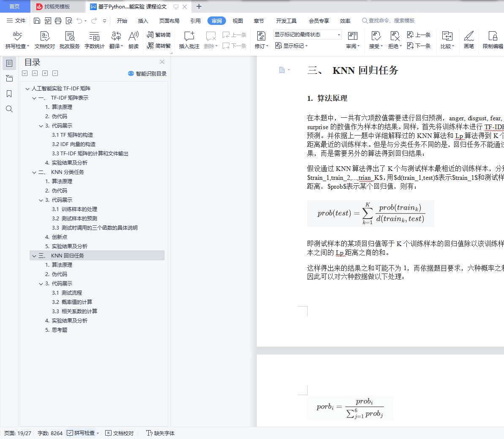Switch to the 开始 ribbon tab
Viewport: 504px width, 439px height.
pos(122,21)
